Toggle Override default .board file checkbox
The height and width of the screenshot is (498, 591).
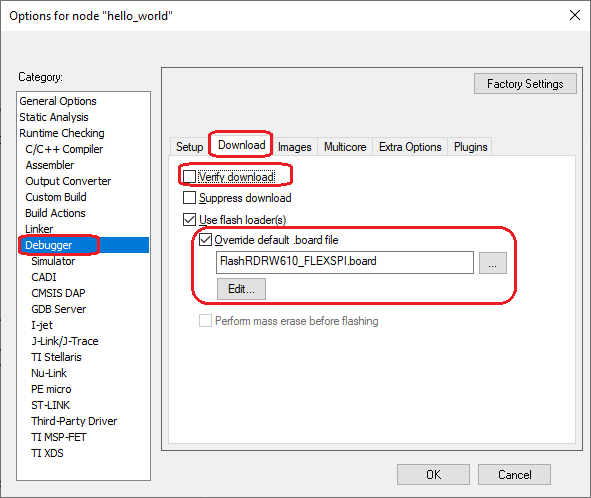click(205, 240)
